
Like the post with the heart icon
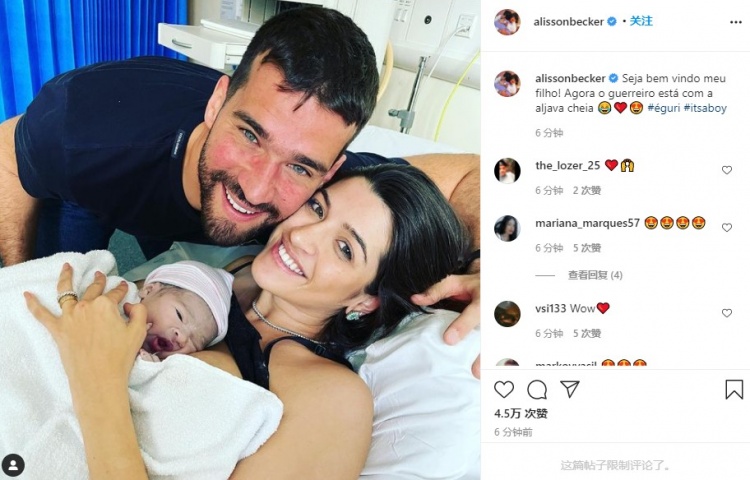click(x=504, y=390)
